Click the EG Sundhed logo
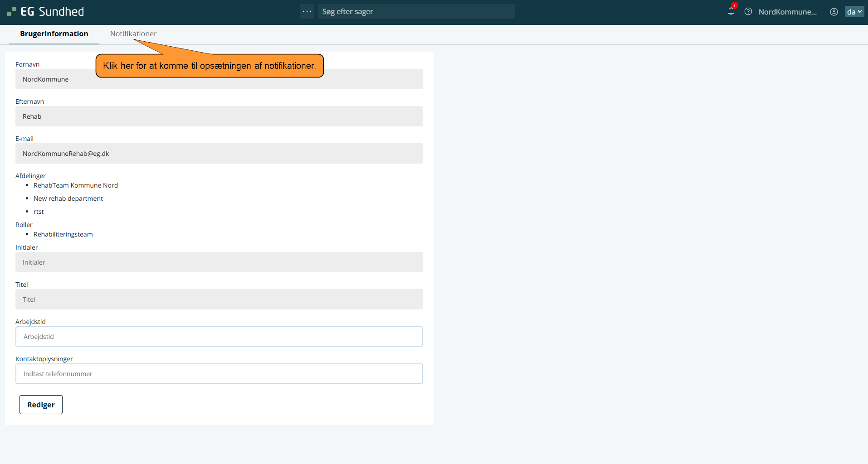The width and height of the screenshot is (868, 464). (46, 12)
